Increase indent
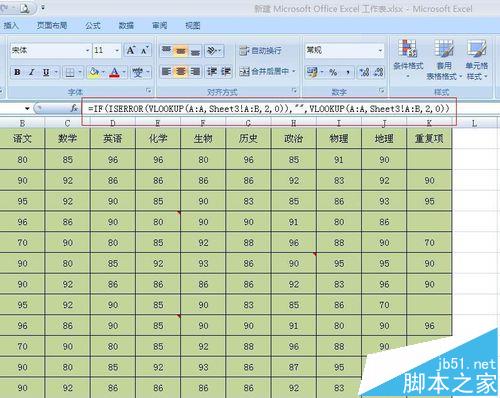The height and width of the screenshot is (398, 500). pyautogui.click(x=226, y=71)
